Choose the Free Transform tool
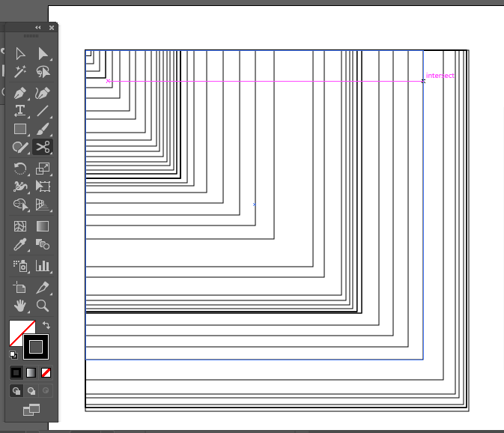Screen dimensions: 504x433 [x=43, y=187]
